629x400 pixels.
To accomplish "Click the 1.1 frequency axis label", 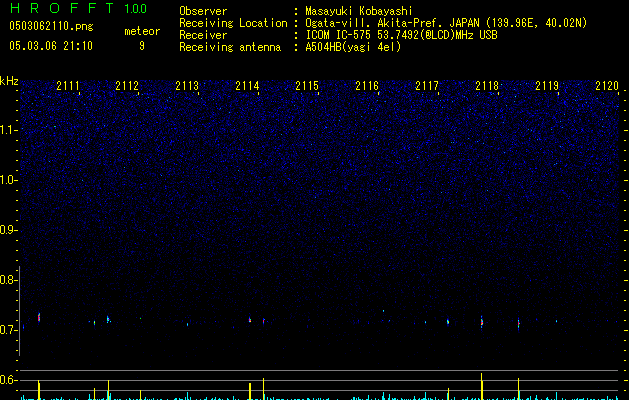I will pos(8,130).
